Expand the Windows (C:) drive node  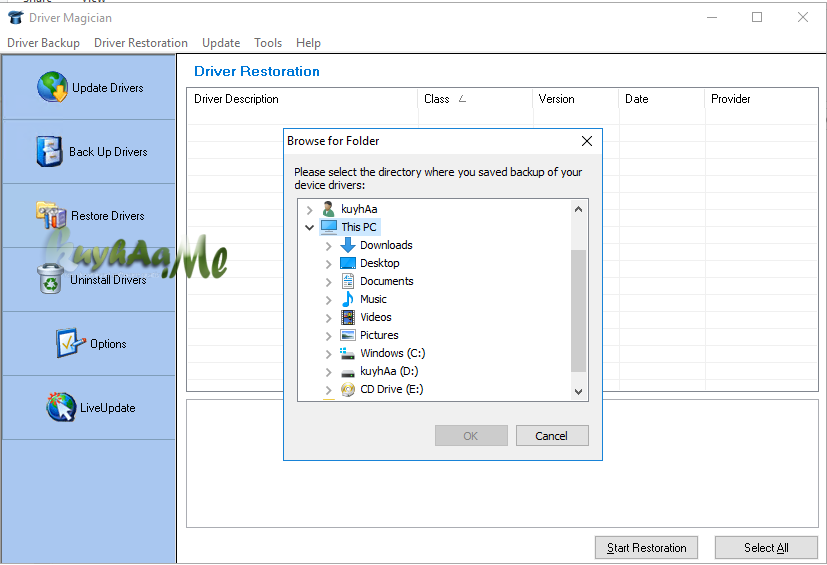tap(329, 354)
